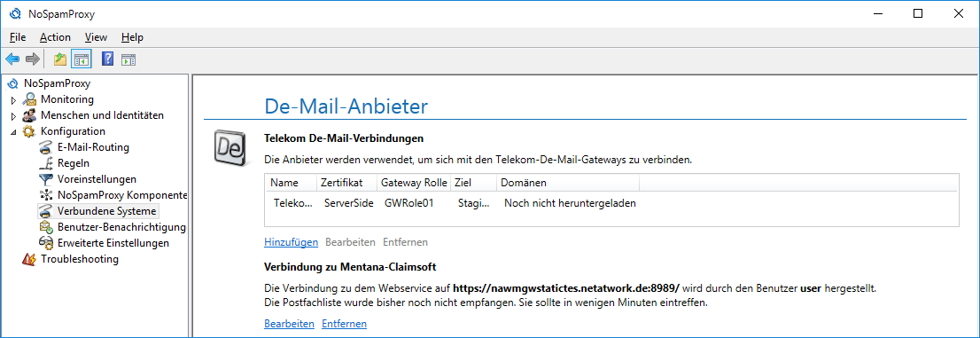Click the Forward arrow toolbar icon
Viewport: 980px width, 338px height.
[33, 59]
